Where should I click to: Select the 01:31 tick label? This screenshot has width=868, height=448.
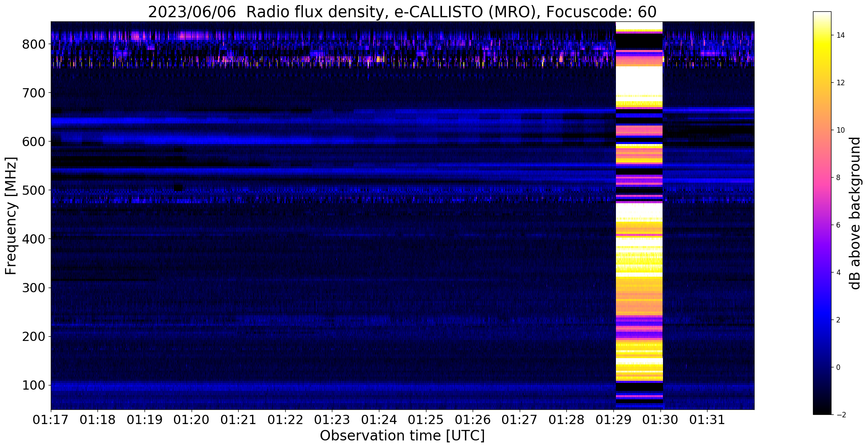tap(708, 420)
